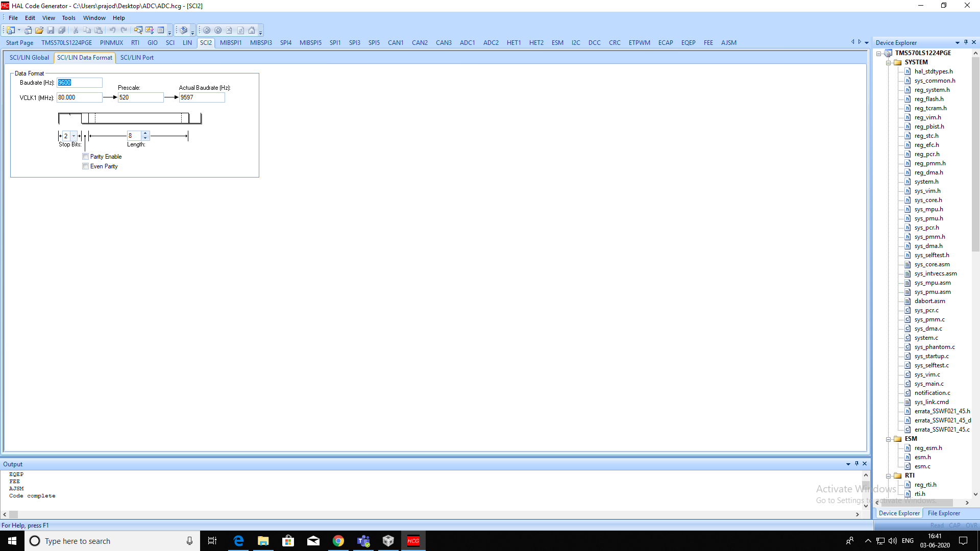The height and width of the screenshot is (551, 980).
Task: Decrement the Length spinner down arrow
Action: pos(145,138)
